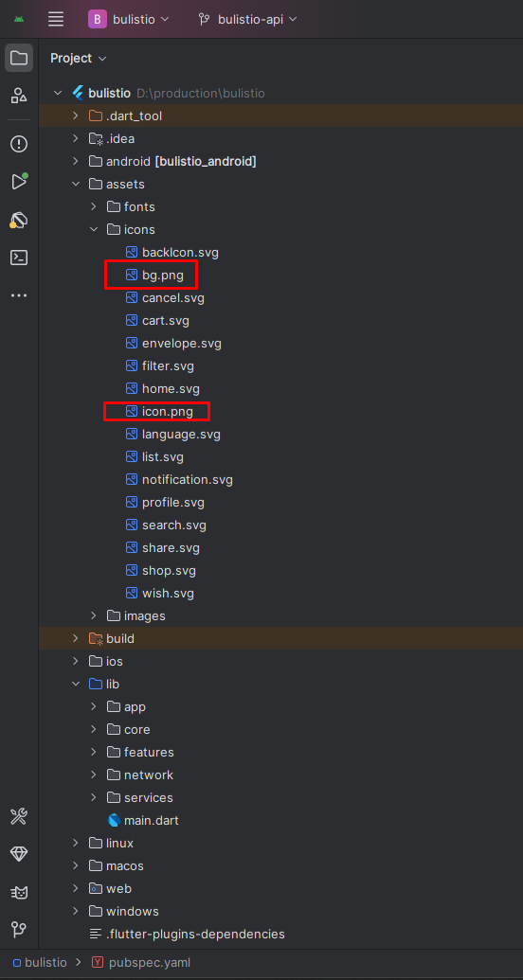
Task: Select the wish.svg file
Action: [x=168, y=593]
